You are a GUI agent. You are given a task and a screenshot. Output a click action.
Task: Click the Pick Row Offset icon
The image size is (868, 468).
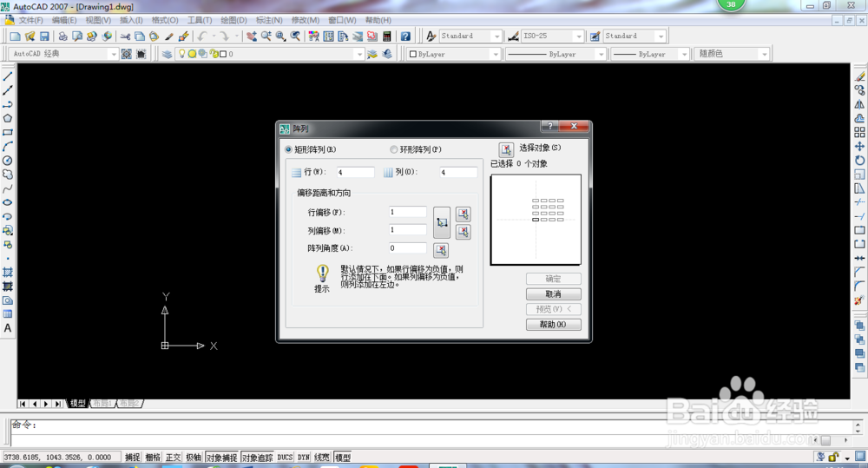[464, 214]
